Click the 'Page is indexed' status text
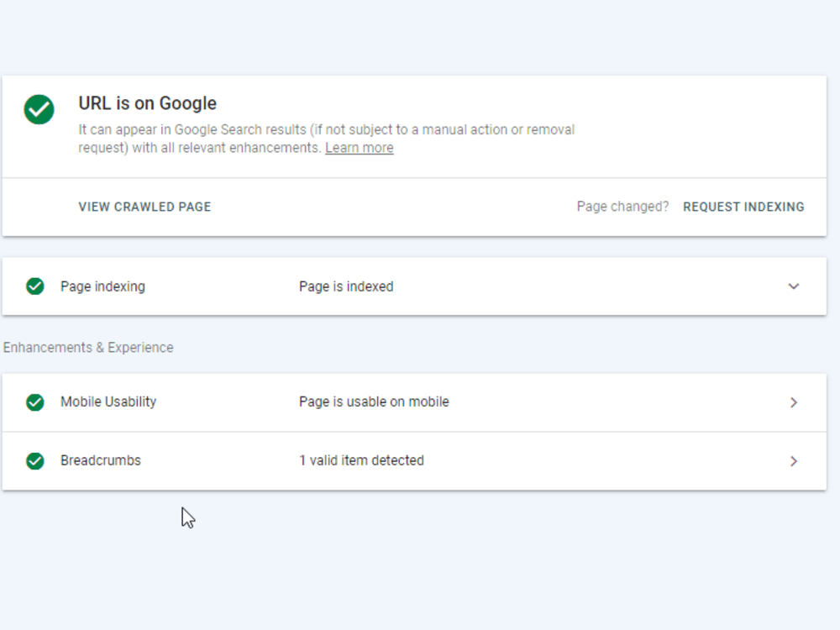The height and width of the screenshot is (630, 840). [346, 286]
